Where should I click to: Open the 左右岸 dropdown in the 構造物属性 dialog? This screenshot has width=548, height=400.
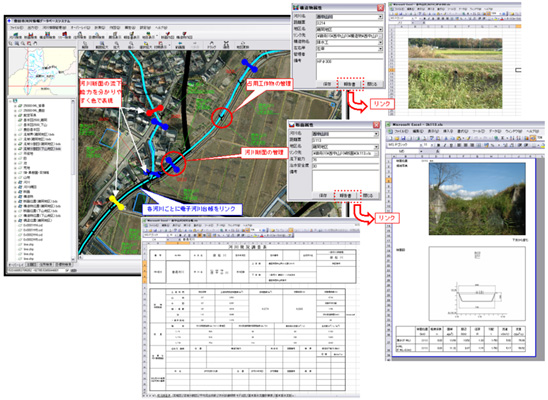coord(381,49)
